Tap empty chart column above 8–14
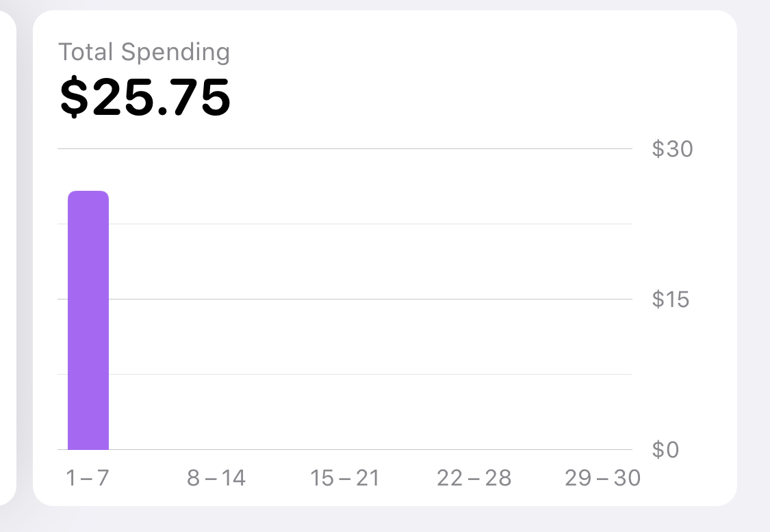The height and width of the screenshot is (532, 770). 216,299
